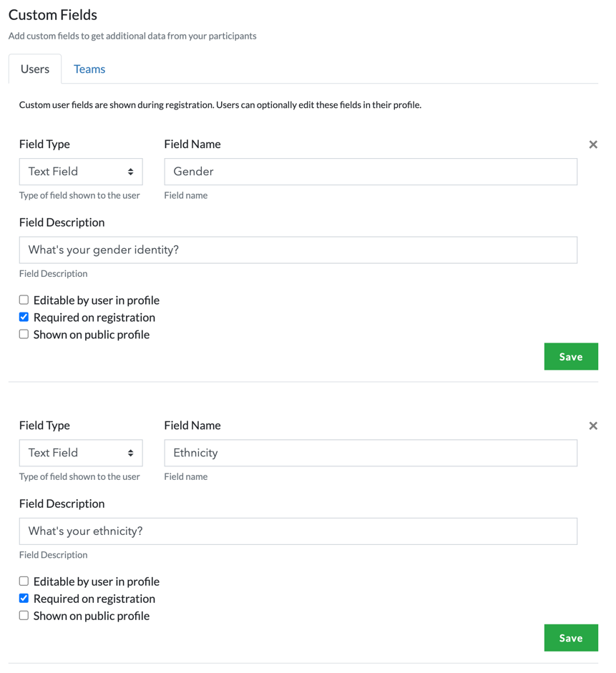This screenshot has width=616, height=673.
Task: Click the Field Name input containing Ethnicity
Action: pyautogui.click(x=371, y=453)
